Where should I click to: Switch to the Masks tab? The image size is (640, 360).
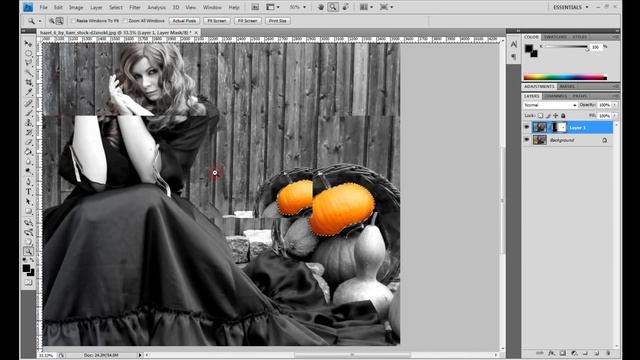[567, 87]
